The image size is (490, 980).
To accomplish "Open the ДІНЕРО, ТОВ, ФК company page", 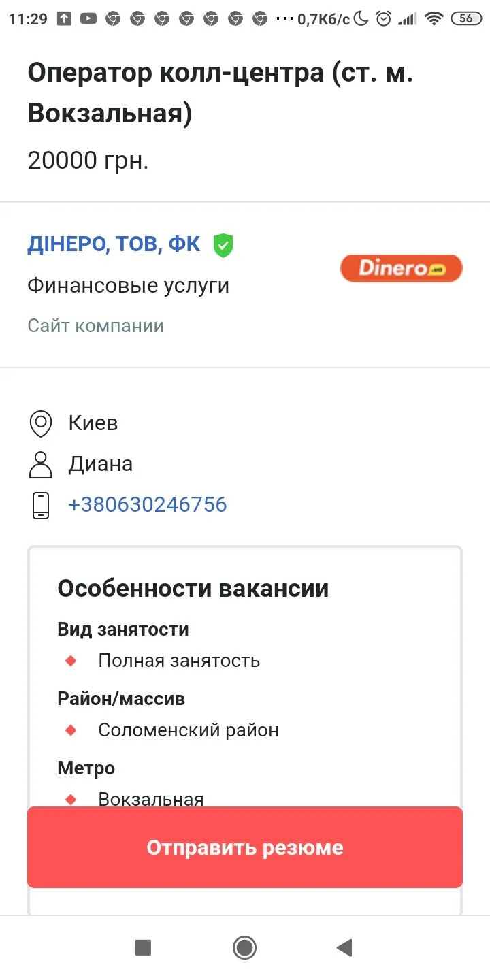I will tap(114, 244).
